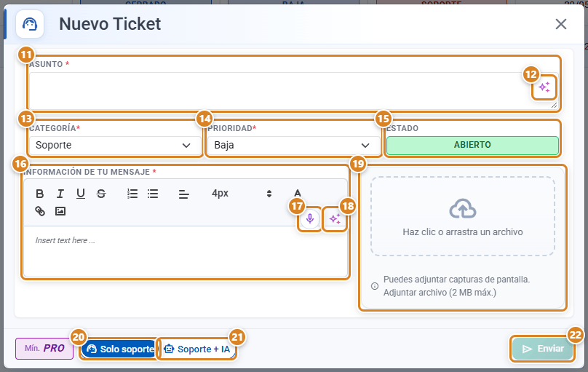
Task: Click the info icon beside attachment note
Action: click(375, 286)
